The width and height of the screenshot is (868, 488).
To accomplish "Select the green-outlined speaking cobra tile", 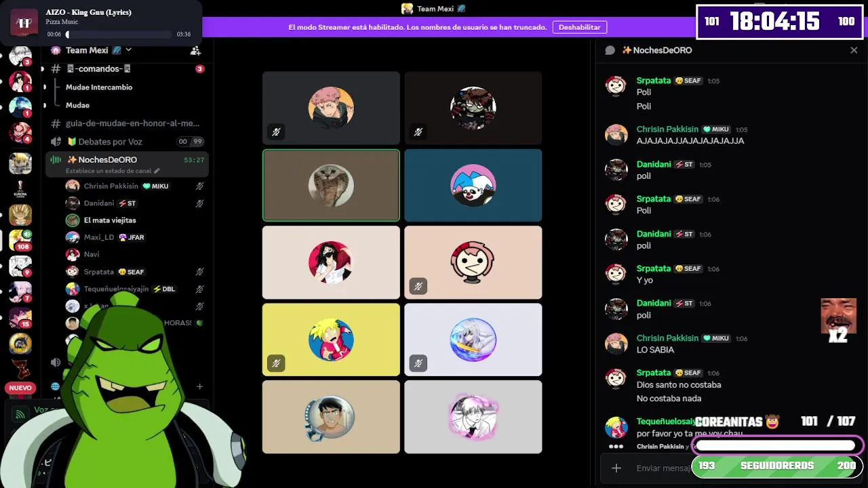I will click(331, 185).
